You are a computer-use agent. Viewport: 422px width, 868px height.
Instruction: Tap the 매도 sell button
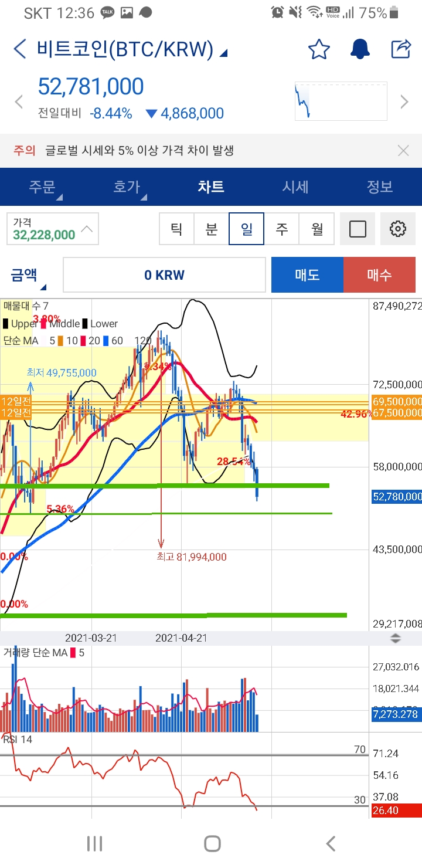coord(307,274)
